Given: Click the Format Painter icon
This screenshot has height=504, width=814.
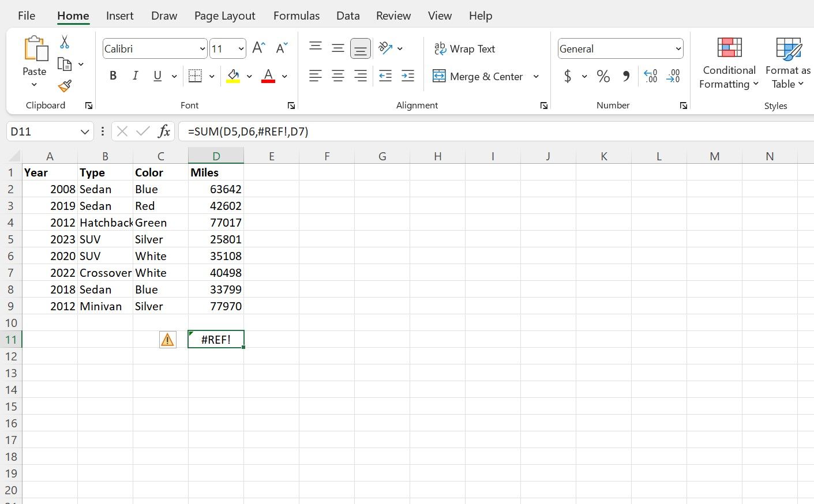Looking at the screenshot, I should [64, 85].
